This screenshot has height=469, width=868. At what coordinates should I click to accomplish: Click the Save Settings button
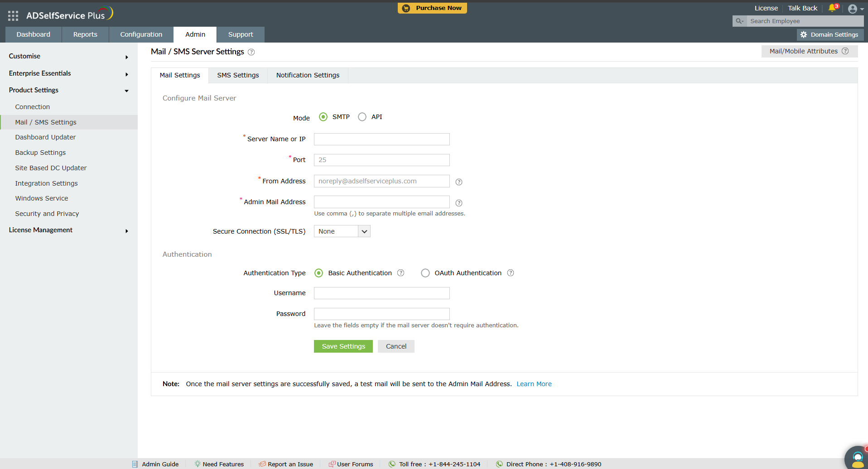(343, 346)
